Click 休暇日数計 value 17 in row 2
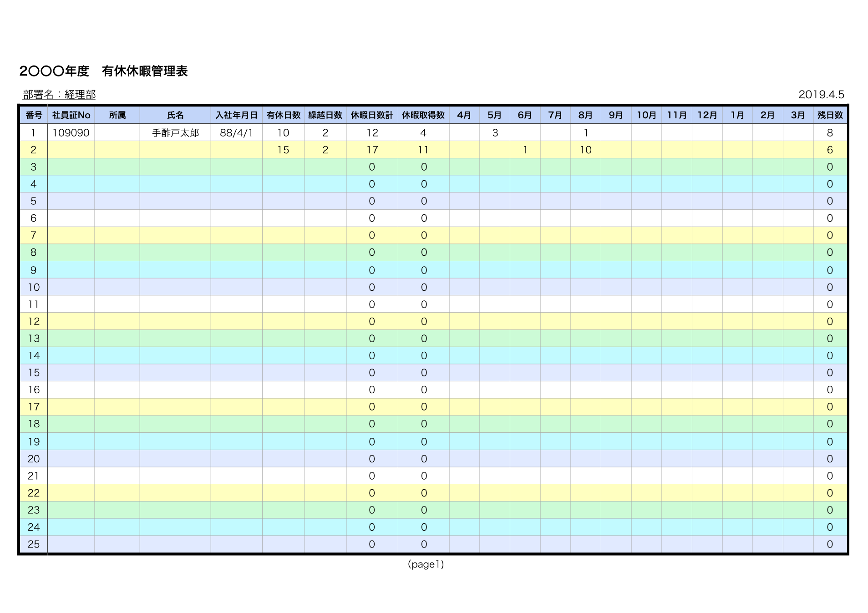Screen dimensions: 868x613 point(372,150)
